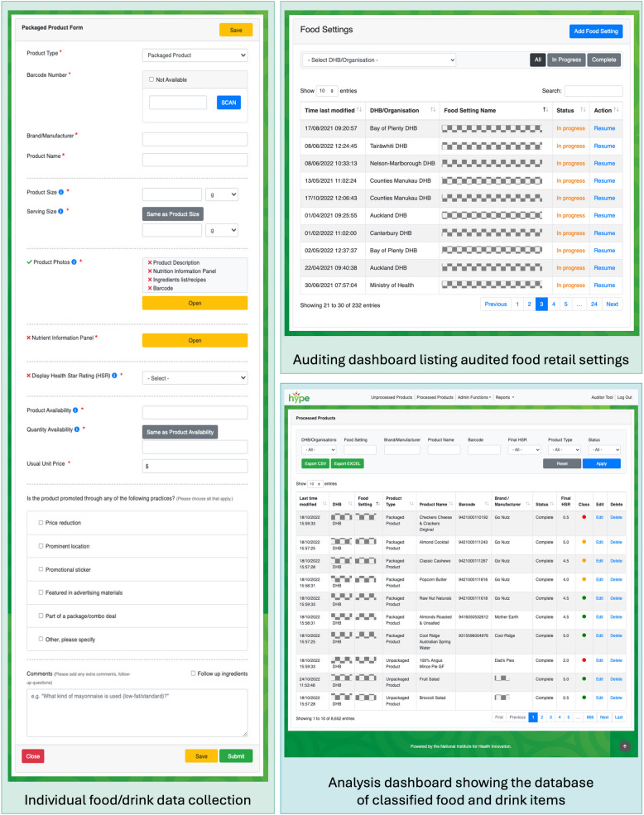Click the info icon beside Product Availability
This screenshot has width=644, height=815.
pyautogui.click(x=75, y=410)
